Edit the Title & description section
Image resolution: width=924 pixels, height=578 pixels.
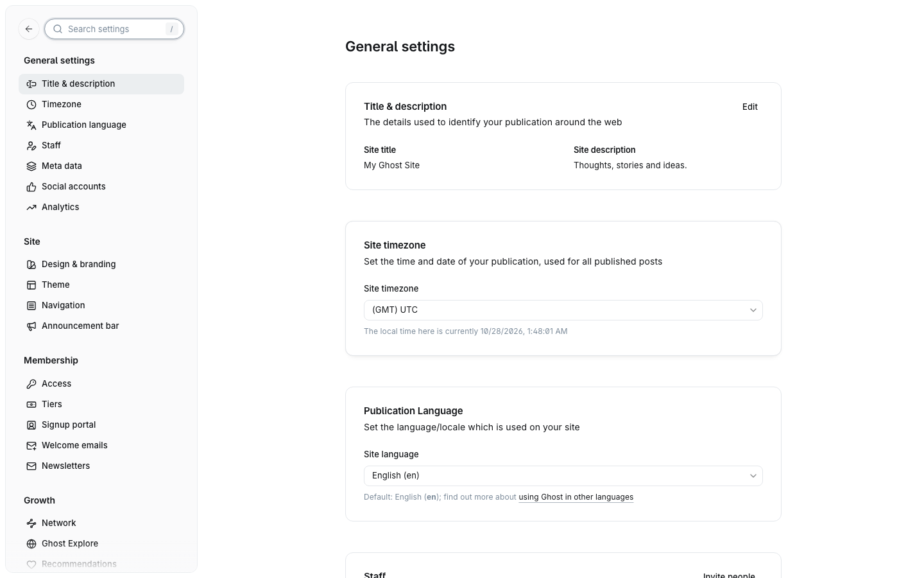click(749, 107)
